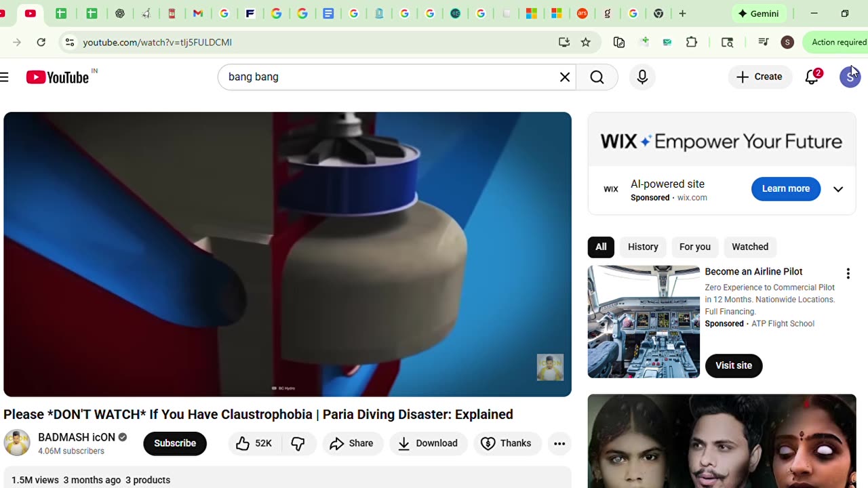Open Gemini in the browser
The width and height of the screenshot is (868, 488).
tap(759, 14)
